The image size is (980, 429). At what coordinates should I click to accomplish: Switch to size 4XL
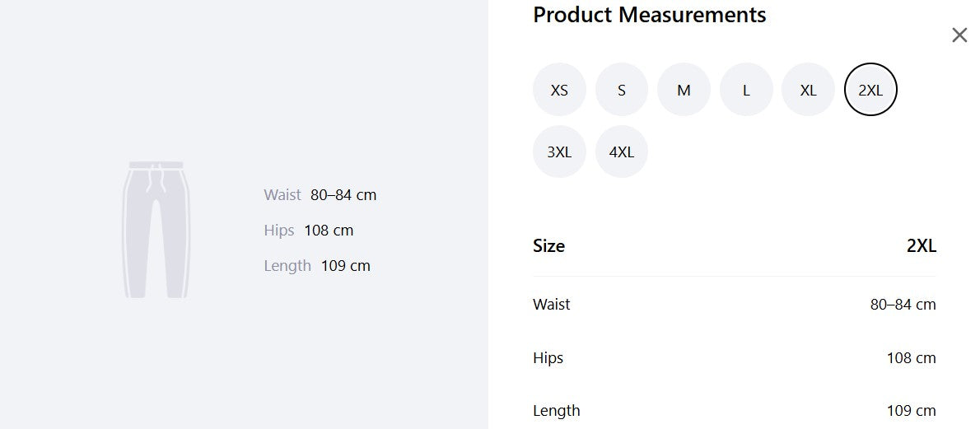[621, 152]
